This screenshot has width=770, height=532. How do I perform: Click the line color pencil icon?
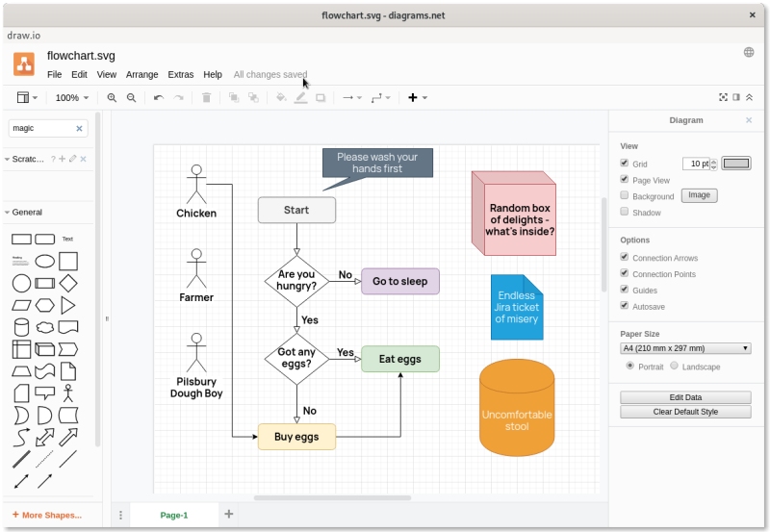(x=300, y=98)
